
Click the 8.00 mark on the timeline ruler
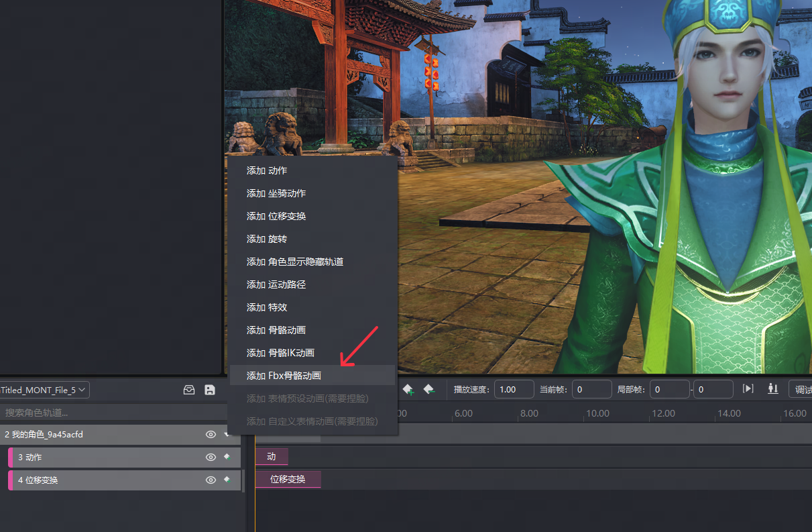click(x=529, y=413)
